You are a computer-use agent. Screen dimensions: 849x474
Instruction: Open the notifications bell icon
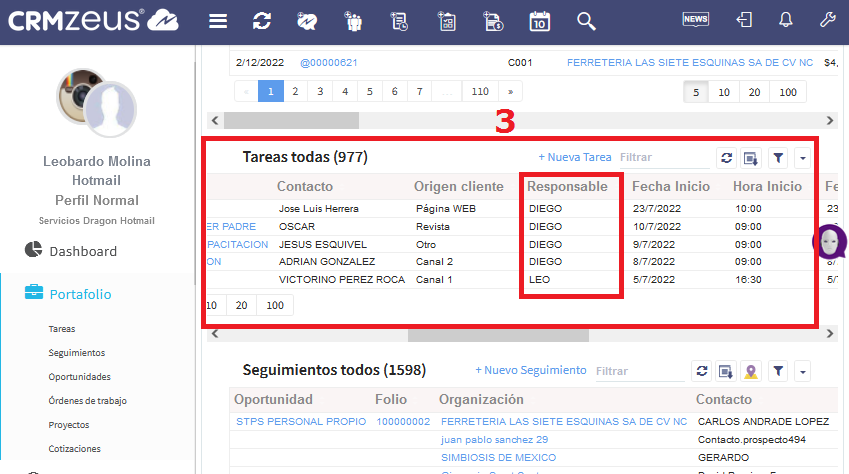tap(786, 20)
